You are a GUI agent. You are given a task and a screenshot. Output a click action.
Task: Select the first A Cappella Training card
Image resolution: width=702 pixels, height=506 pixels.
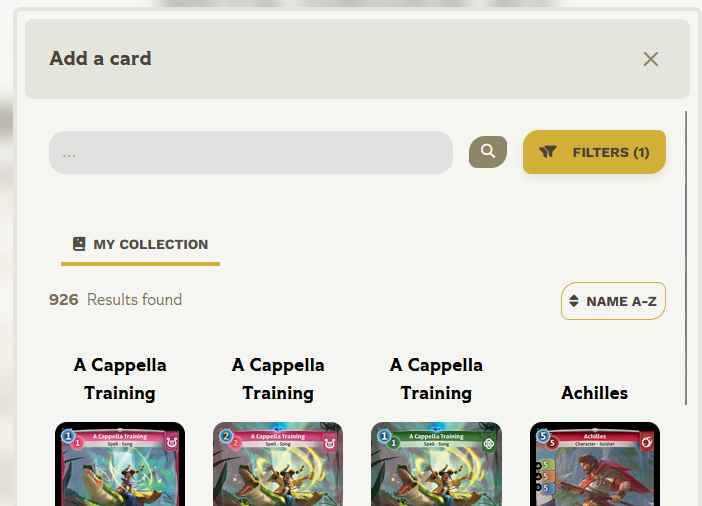coord(120,464)
